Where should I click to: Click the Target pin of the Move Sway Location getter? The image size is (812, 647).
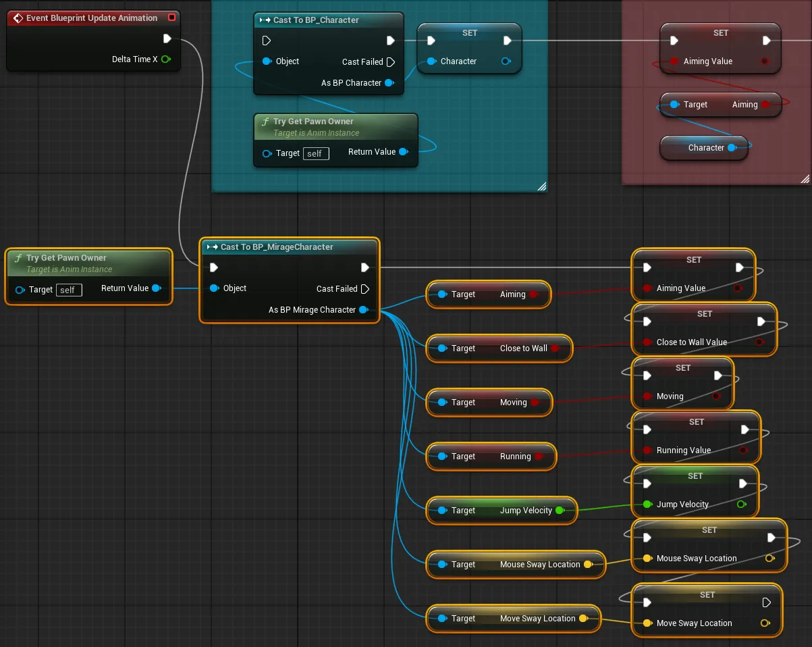[x=442, y=619]
